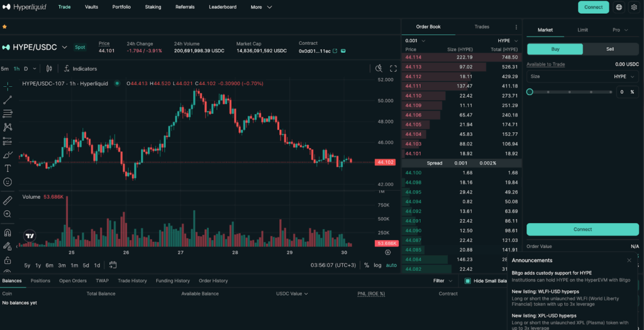Image resolution: width=644 pixels, height=330 pixels.
Task: Open the Portfolio page
Action: pos(121,7)
